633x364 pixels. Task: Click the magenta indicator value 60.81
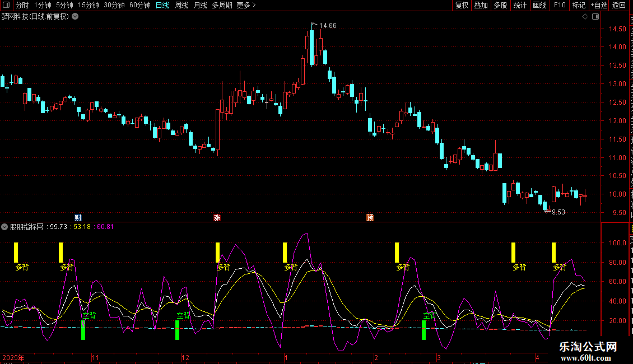tap(105, 227)
